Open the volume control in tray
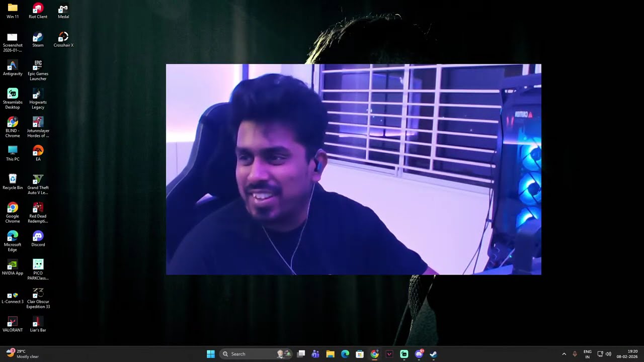 point(609,354)
